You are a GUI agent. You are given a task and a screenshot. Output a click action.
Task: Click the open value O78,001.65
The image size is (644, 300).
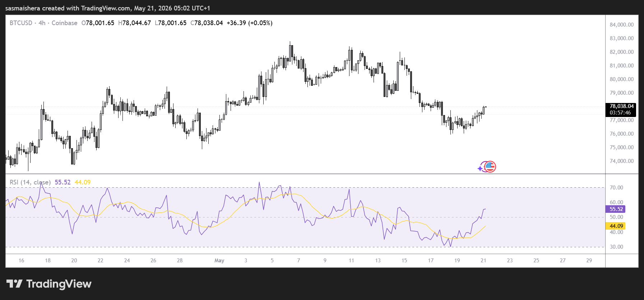click(x=98, y=23)
